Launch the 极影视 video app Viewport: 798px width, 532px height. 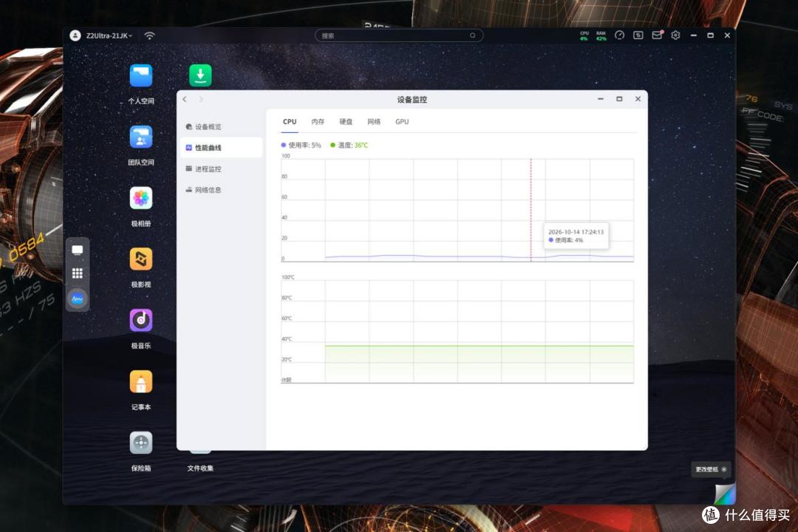(141, 259)
